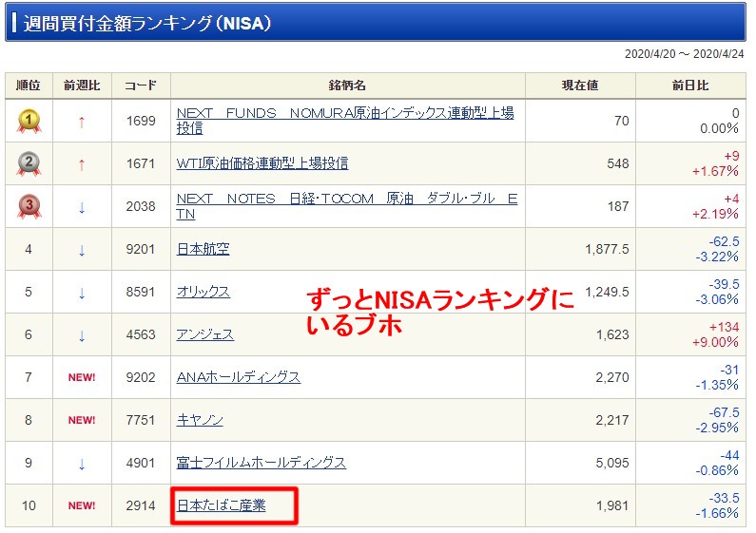Click the +9.00% daily change value
The image size is (756, 533).
coord(715,343)
